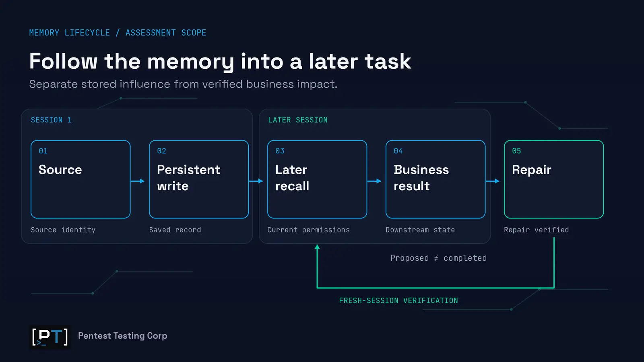Click the subtitle about verified business impact
The width and height of the screenshot is (644, 362).
click(183, 84)
